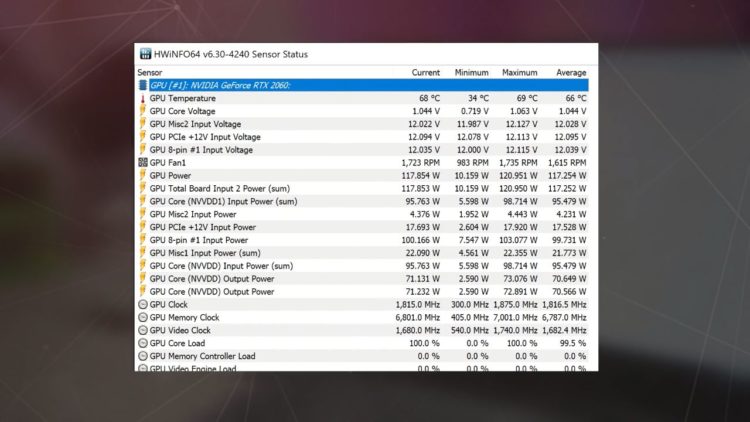Click thermometer icon beside GPU Temperature
This screenshot has height=422, width=750.
pos(143,99)
